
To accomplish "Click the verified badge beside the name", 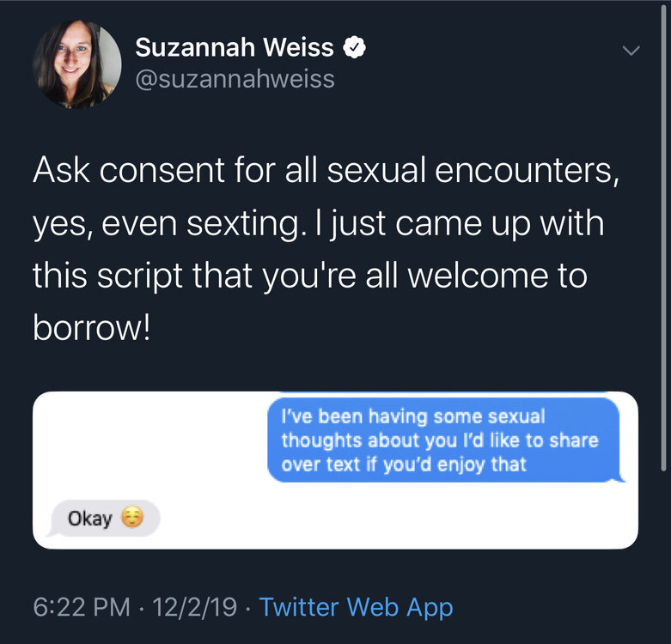I will (x=356, y=49).
